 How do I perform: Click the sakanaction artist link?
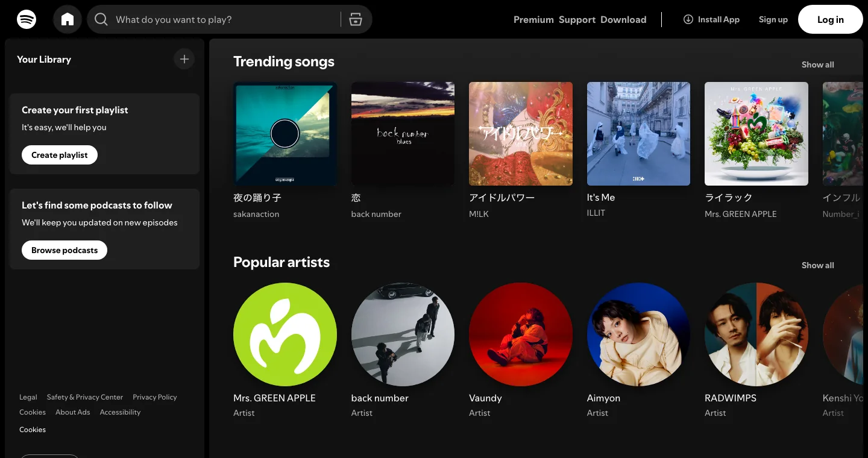(256, 214)
